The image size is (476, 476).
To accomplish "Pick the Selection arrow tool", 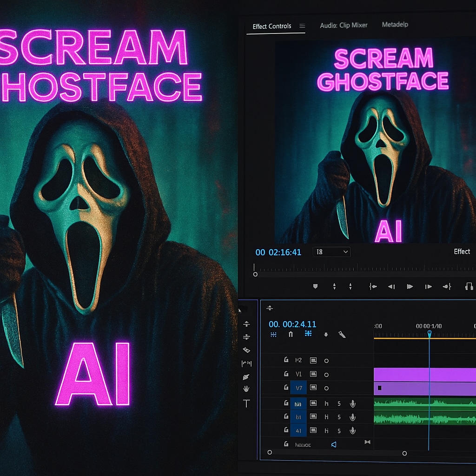I will pyautogui.click(x=240, y=311).
